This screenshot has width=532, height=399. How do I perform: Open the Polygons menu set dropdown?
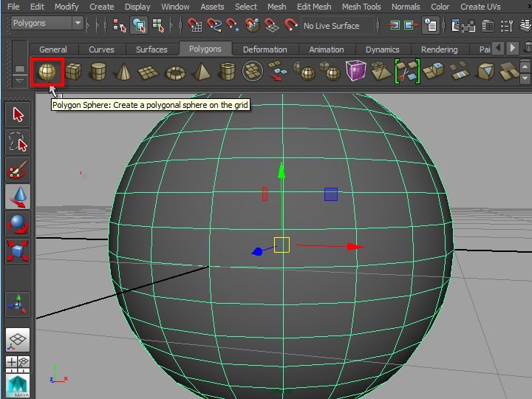(x=47, y=24)
